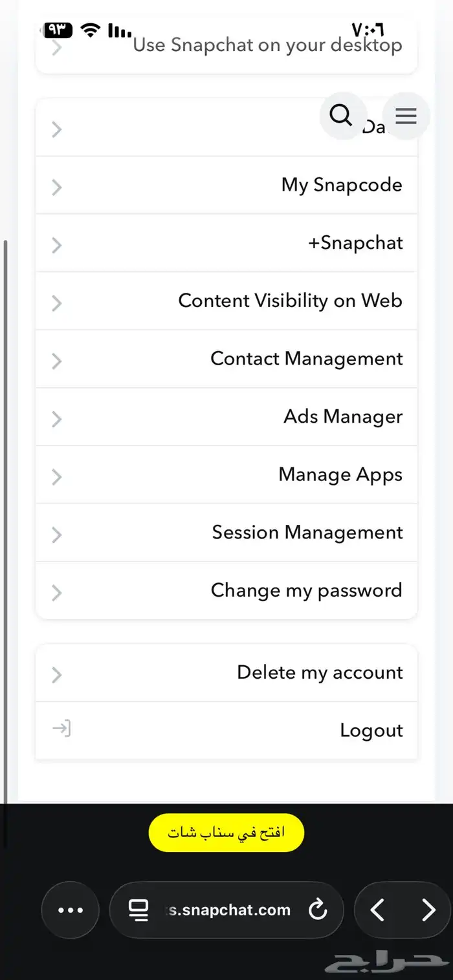Open the browser three-dots options button
The image size is (453, 980).
tap(71, 910)
